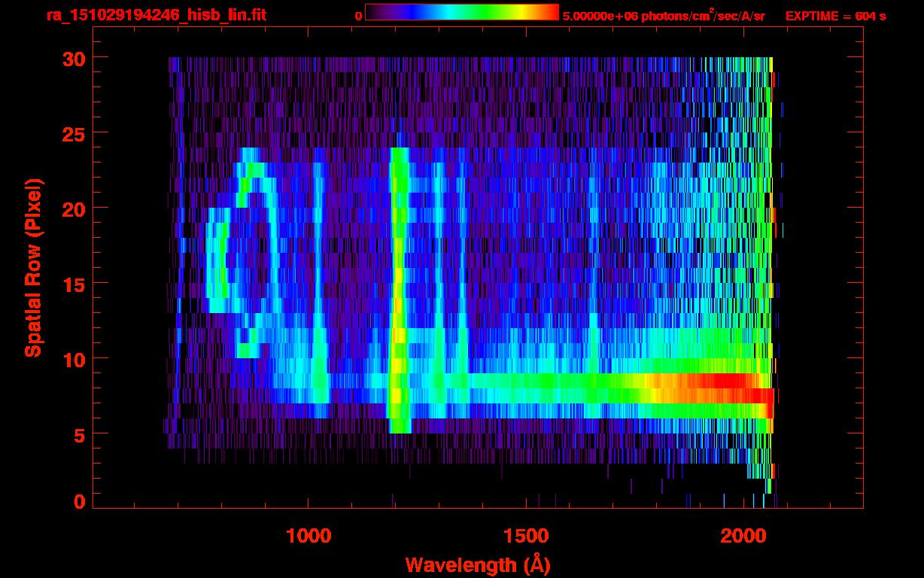Click the x-axis tick label 1500
Image resolution: width=924 pixels, height=578 pixels.
coord(526,535)
